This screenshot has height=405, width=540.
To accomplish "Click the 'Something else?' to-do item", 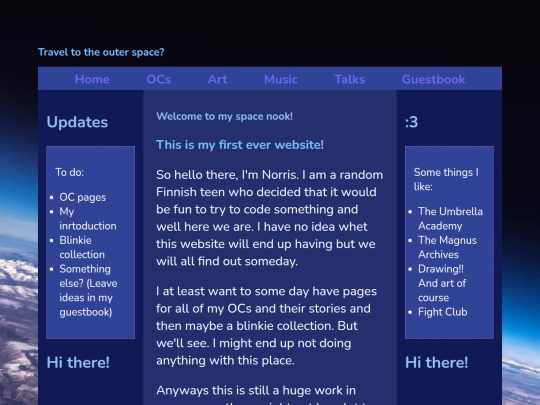I will coord(88,290).
